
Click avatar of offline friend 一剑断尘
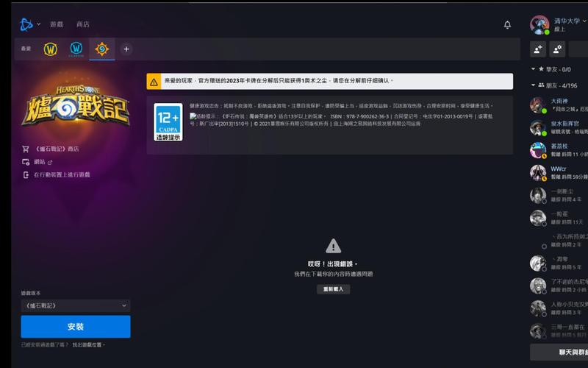pos(538,196)
